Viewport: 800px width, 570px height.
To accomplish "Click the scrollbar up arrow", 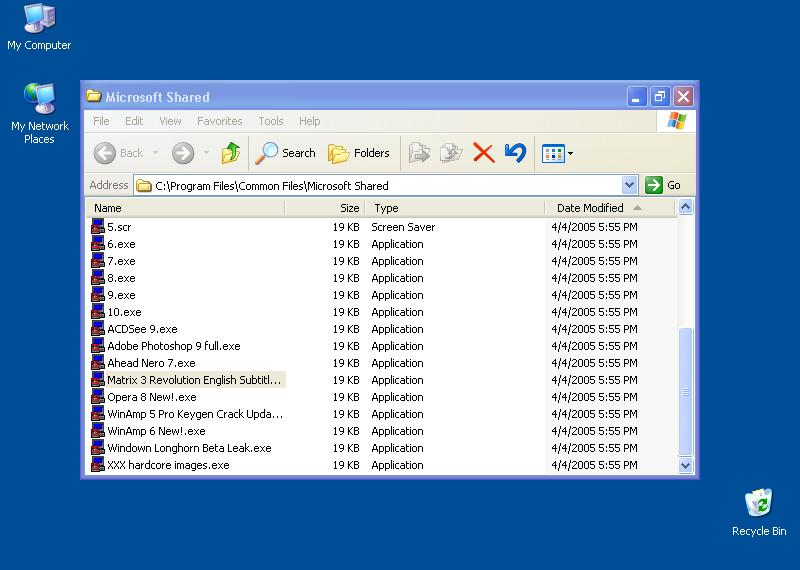I will [x=685, y=207].
